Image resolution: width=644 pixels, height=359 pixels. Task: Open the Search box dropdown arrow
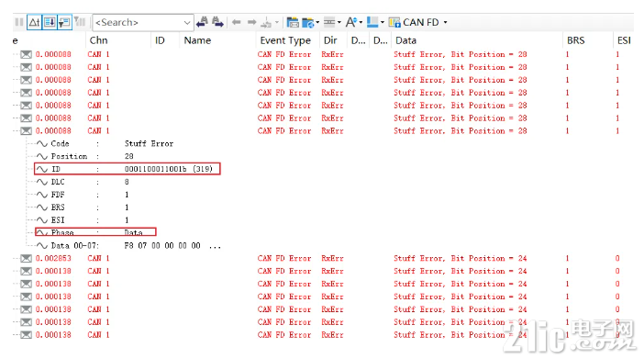click(x=187, y=23)
